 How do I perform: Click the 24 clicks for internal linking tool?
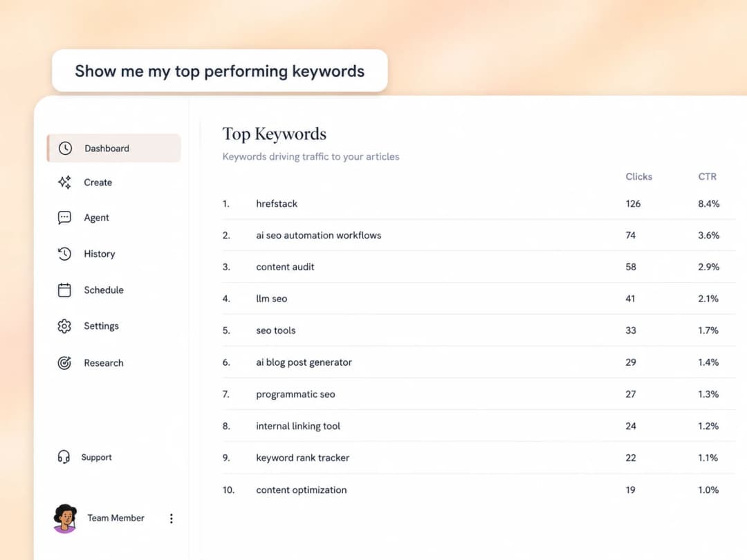coord(631,426)
